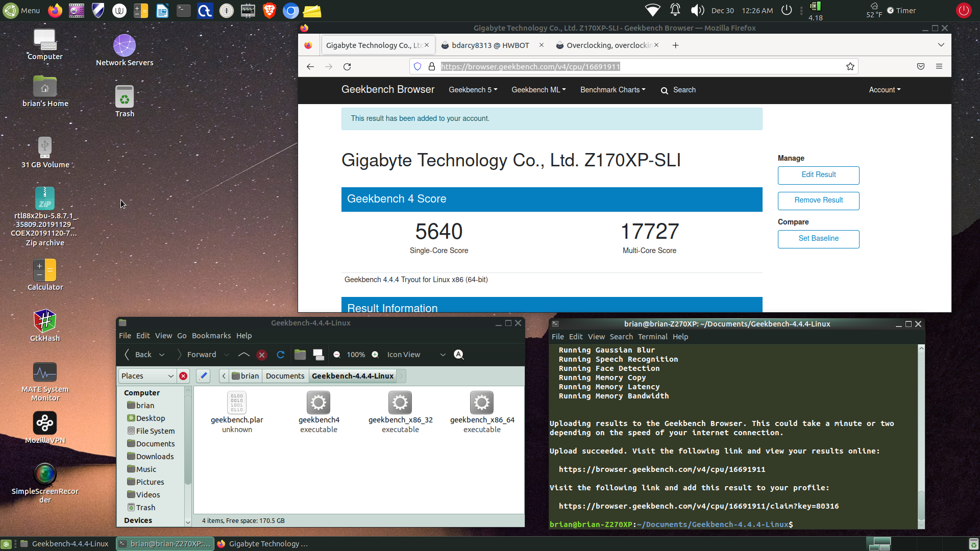Click the Remove Result button
The height and width of the screenshot is (551, 980).
tap(818, 201)
